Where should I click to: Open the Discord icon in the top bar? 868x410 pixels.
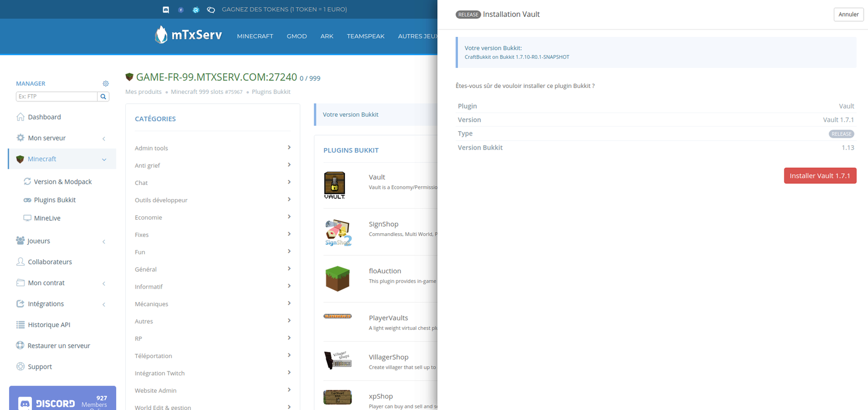click(166, 10)
